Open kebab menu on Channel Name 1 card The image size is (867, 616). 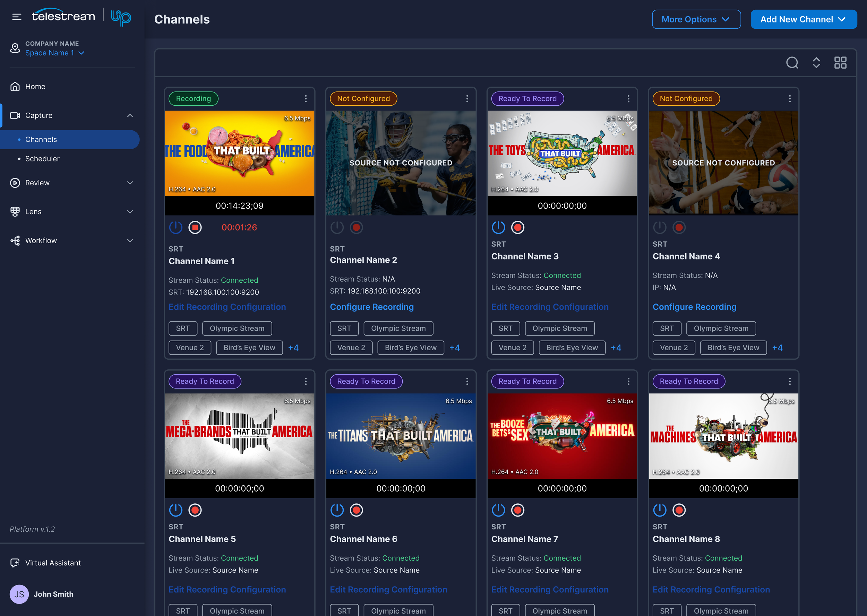306,99
